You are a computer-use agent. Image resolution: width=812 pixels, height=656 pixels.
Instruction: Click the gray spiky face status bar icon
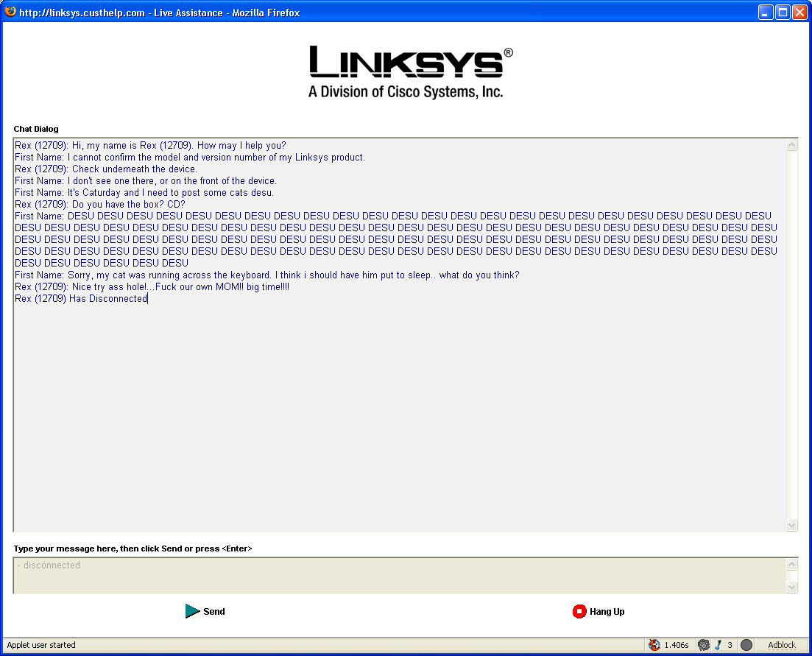(703, 645)
